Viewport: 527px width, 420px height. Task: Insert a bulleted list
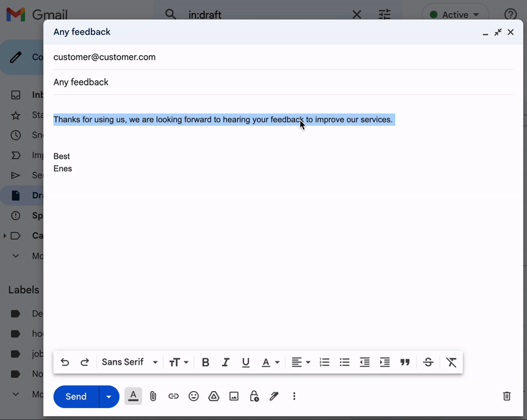click(345, 362)
